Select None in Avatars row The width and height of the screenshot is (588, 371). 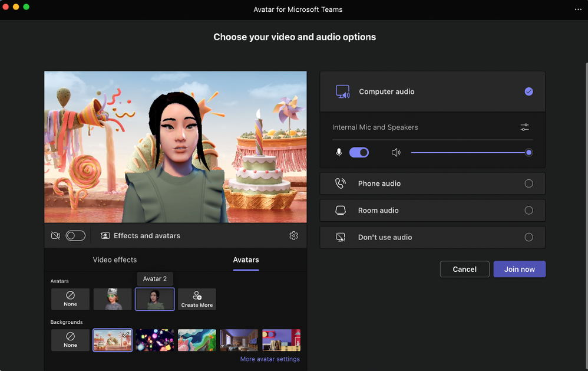coord(71,299)
